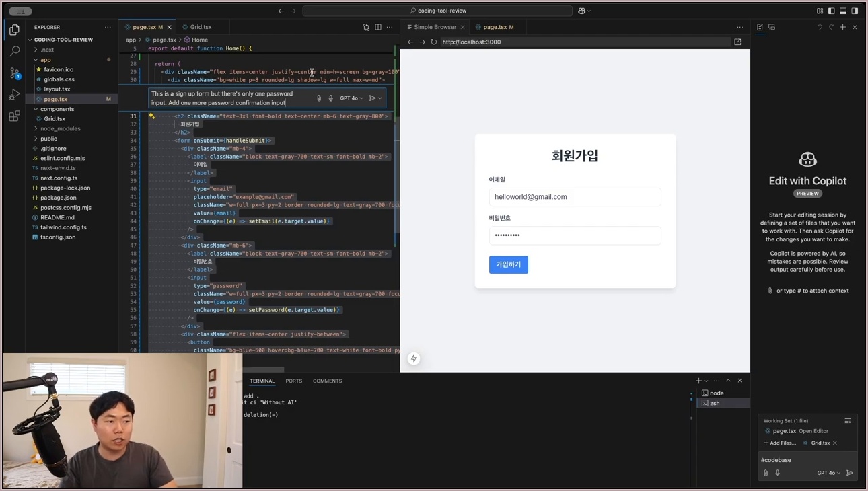
Task: Click the blue 가입하기 submit button
Action: click(x=509, y=264)
